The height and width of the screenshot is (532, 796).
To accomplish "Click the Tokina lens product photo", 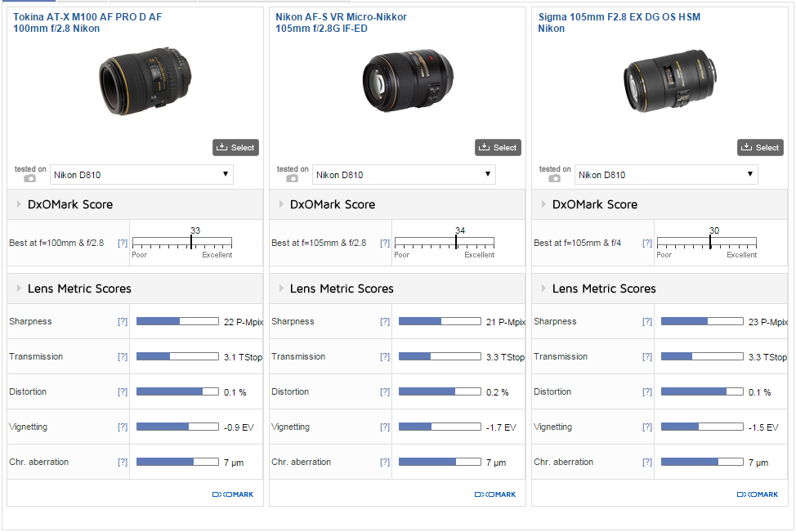I will tap(145, 82).
